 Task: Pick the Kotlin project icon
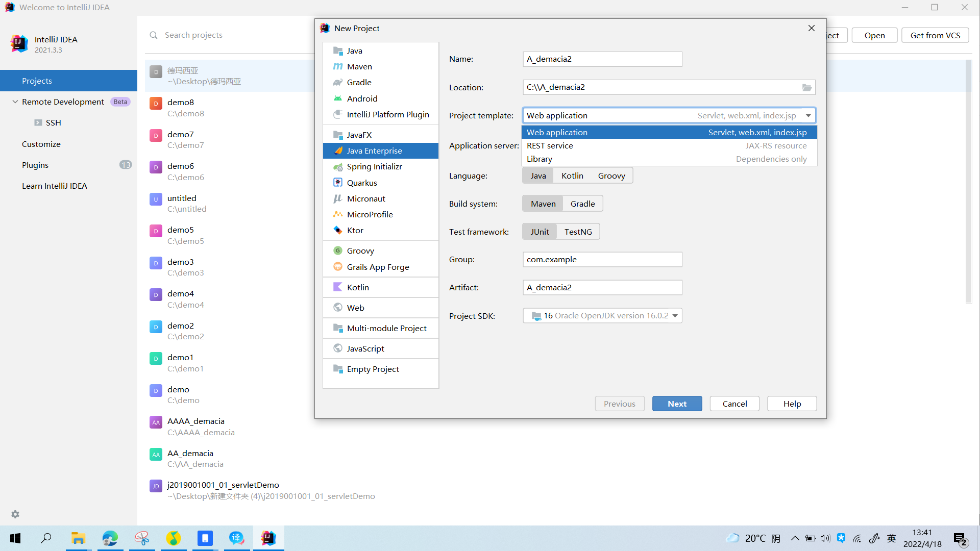point(337,287)
